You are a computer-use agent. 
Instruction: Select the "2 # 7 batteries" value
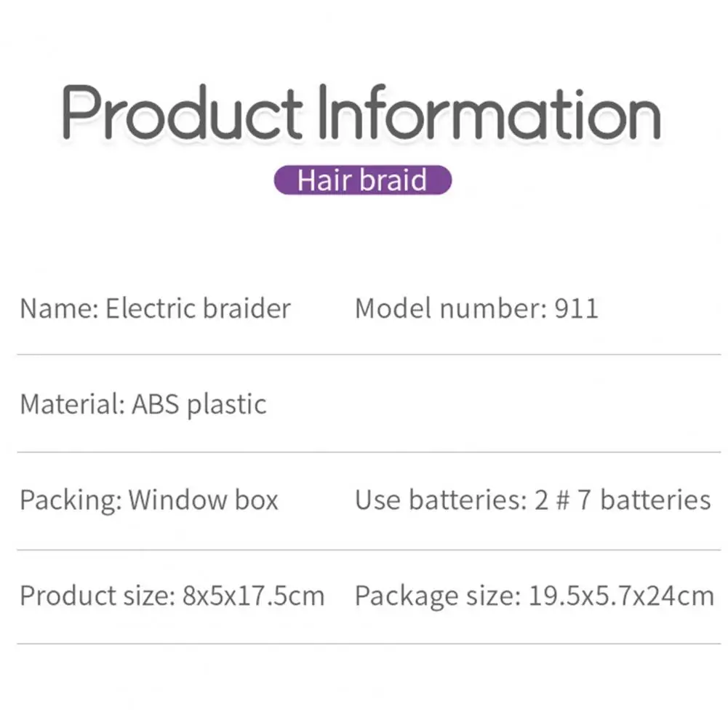tap(622, 500)
